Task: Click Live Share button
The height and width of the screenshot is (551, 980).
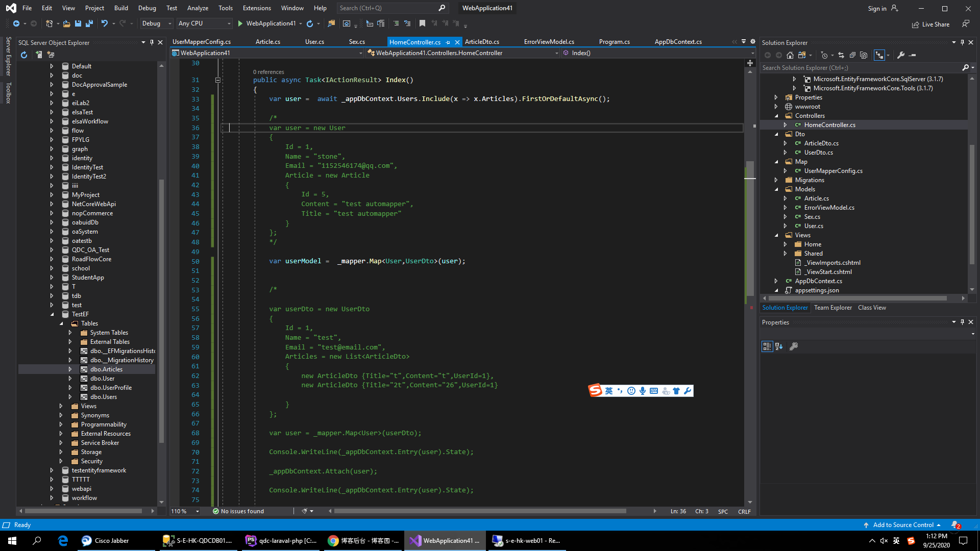Action: [930, 24]
